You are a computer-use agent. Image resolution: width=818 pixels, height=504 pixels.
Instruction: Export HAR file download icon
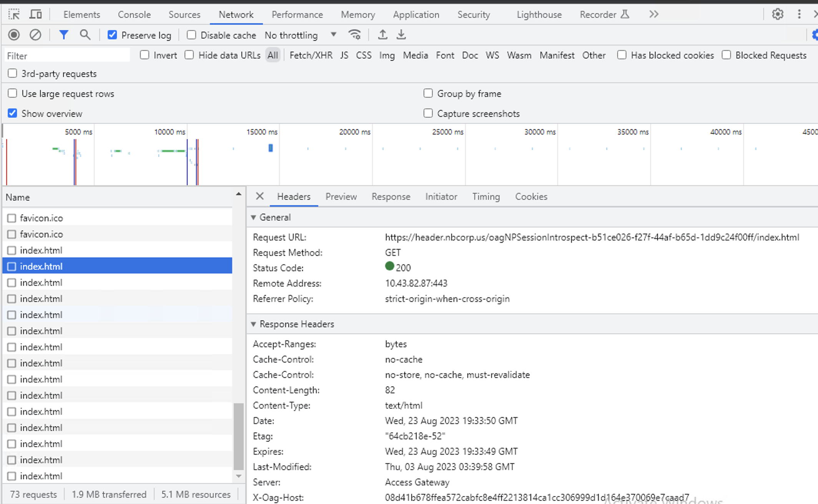click(x=401, y=35)
